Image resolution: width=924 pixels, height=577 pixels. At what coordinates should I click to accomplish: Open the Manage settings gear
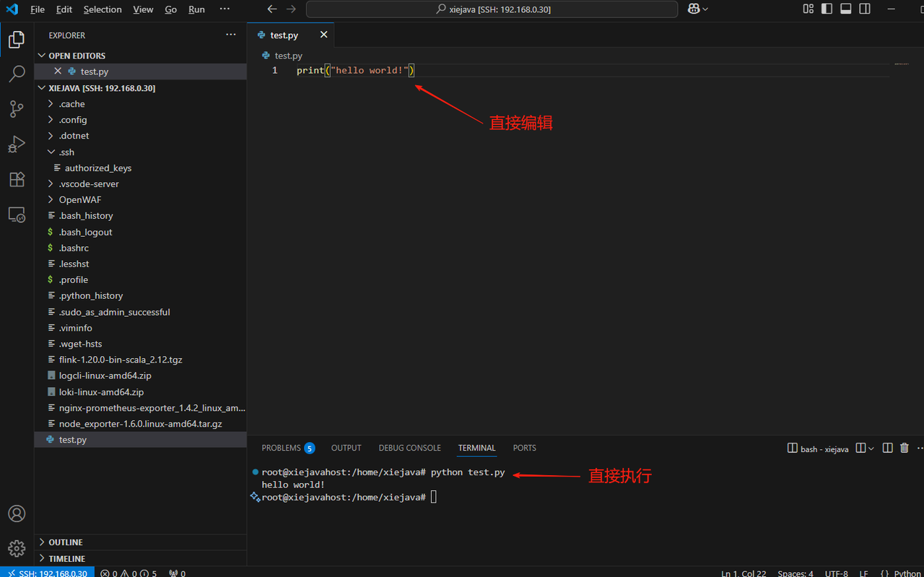click(17, 548)
